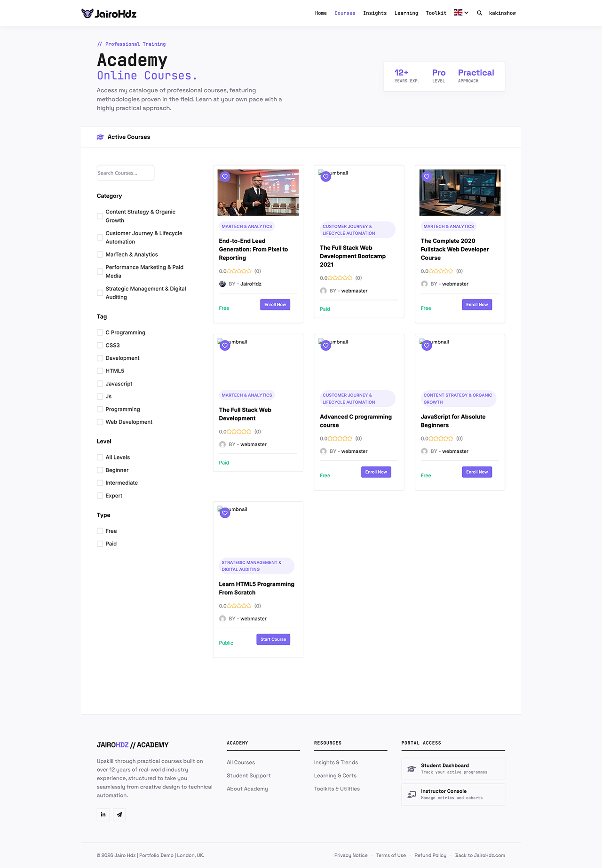
Task: Open the kakinshow user menu
Action: point(502,13)
